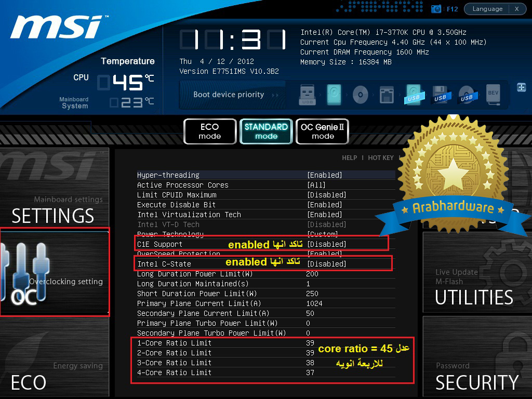Click the BIOS Version E7751IMS V10.3B2 text
This screenshot has width=532, height=399.
coord(229,71)
